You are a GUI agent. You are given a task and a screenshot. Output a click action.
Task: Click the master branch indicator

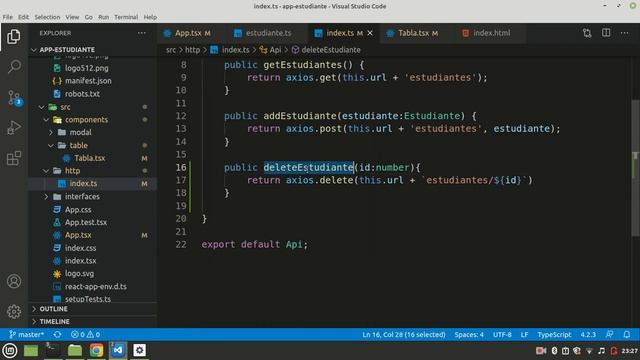(x=26, y=334)
